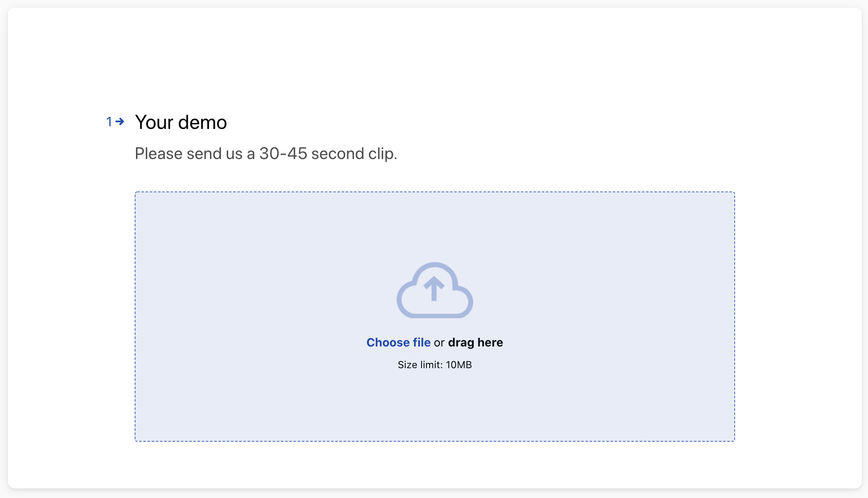The width and height of the screenshot is (868, 498).
Task: Click the '30-45 second clip' description text
Action: [328, 154]
